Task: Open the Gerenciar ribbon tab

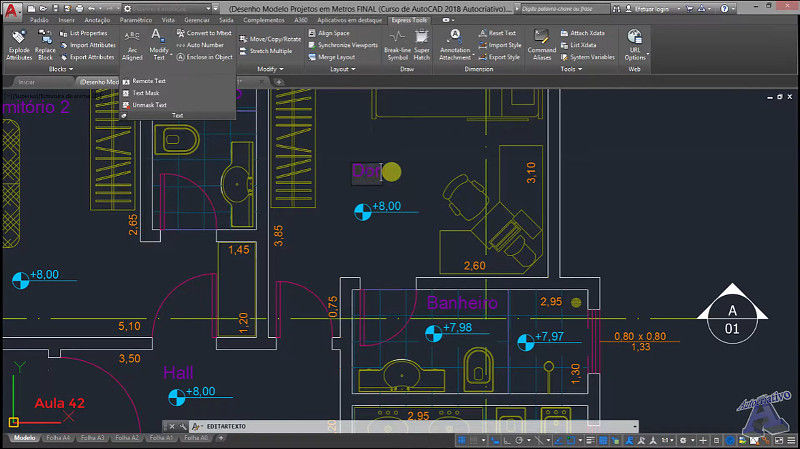Action: click(x=196, y=20)
